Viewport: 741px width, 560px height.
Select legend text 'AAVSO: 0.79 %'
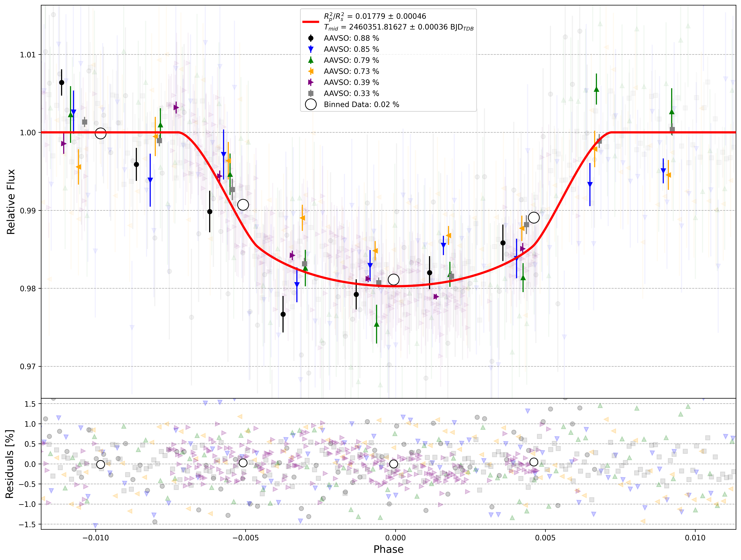click(x=351, y=60)
